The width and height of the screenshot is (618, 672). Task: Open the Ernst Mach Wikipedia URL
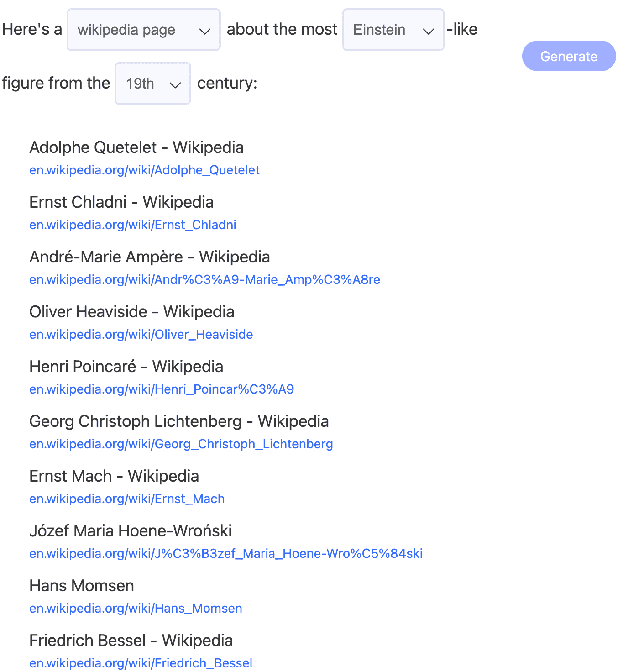pos(127,499)
